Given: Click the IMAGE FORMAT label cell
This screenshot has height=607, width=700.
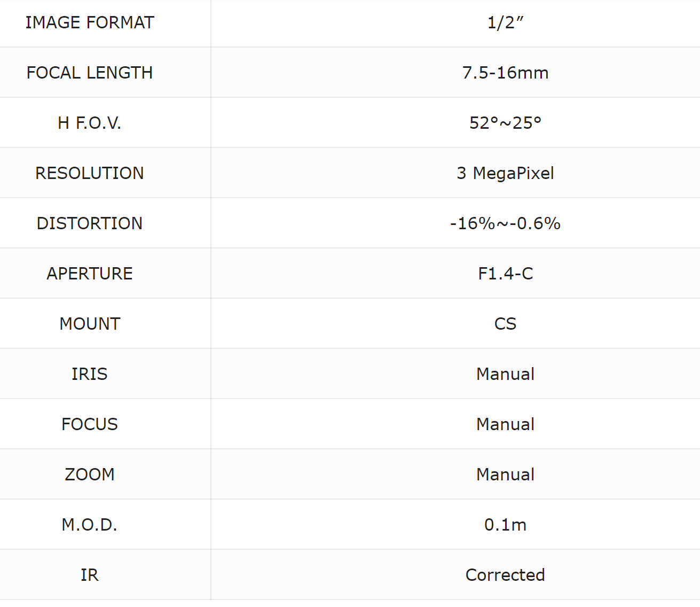Looking at the screenshot, I should coord(90,22).
